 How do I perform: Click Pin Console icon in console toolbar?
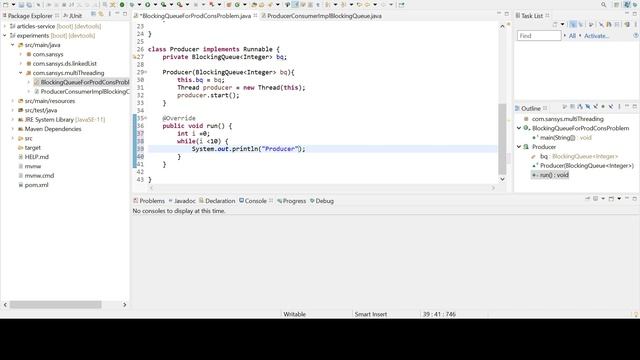pyautogui.click(x=588, y=199)
